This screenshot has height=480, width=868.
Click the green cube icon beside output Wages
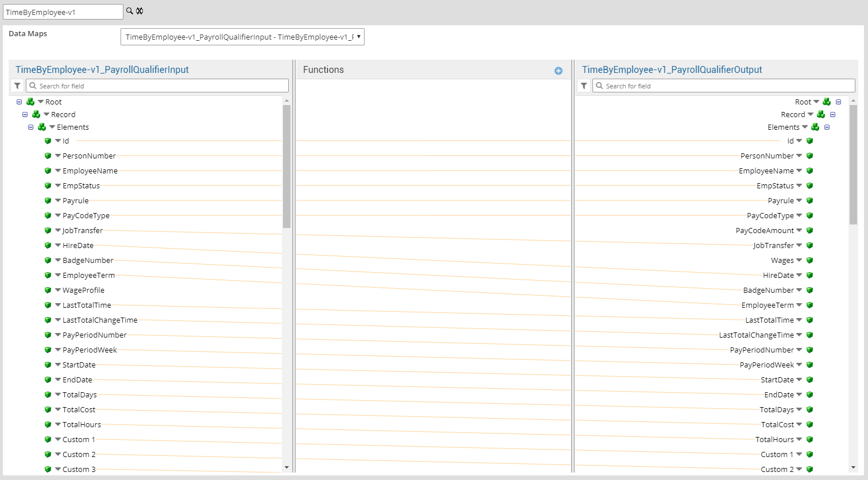809,260
